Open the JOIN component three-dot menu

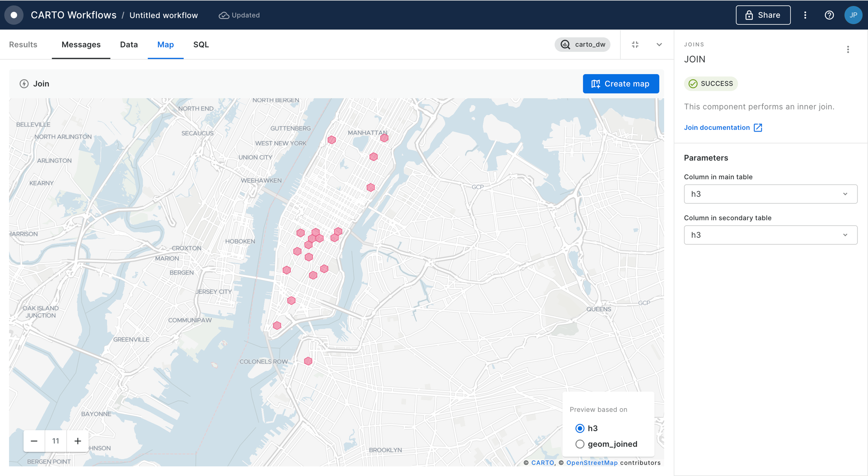(x=848, y=50)
